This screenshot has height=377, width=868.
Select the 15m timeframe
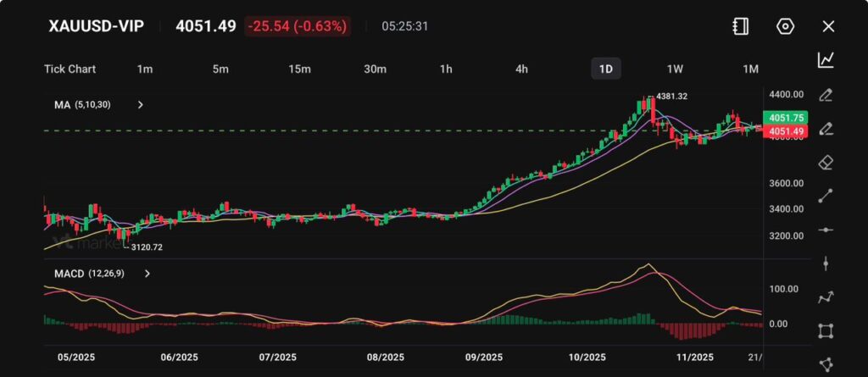pos(298,69)
